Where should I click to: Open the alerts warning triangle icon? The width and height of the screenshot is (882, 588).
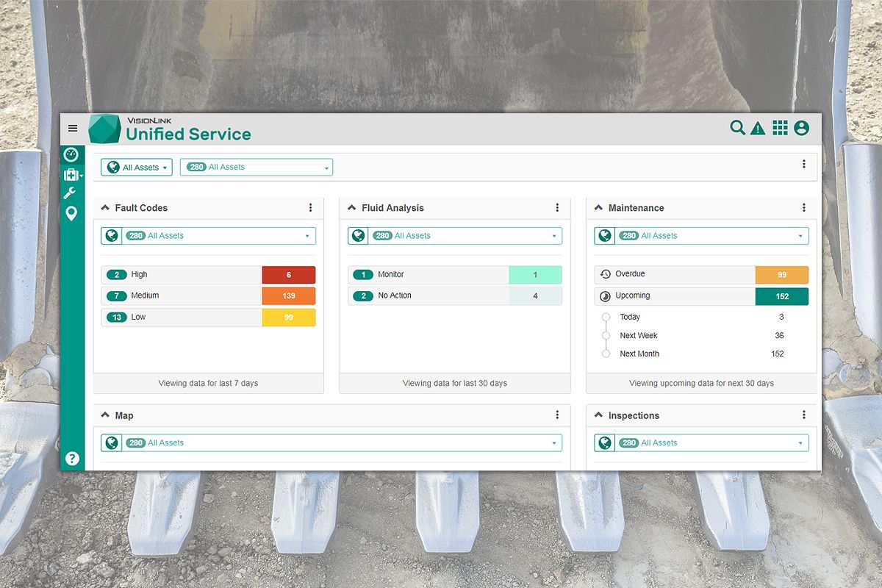[758, 129]
